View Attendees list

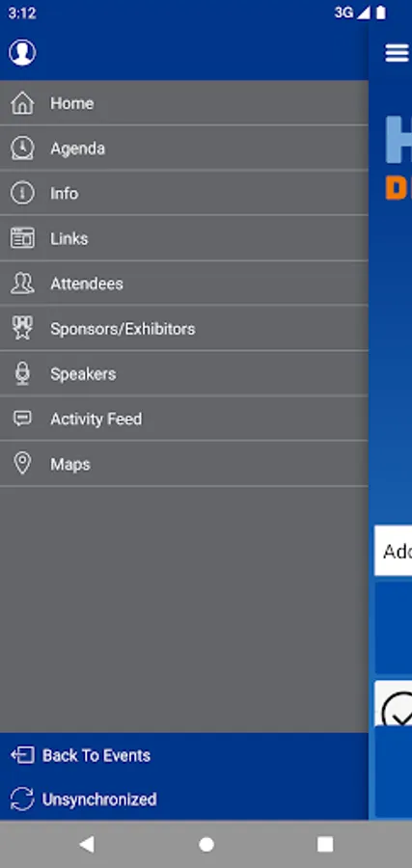pos(184,283)
